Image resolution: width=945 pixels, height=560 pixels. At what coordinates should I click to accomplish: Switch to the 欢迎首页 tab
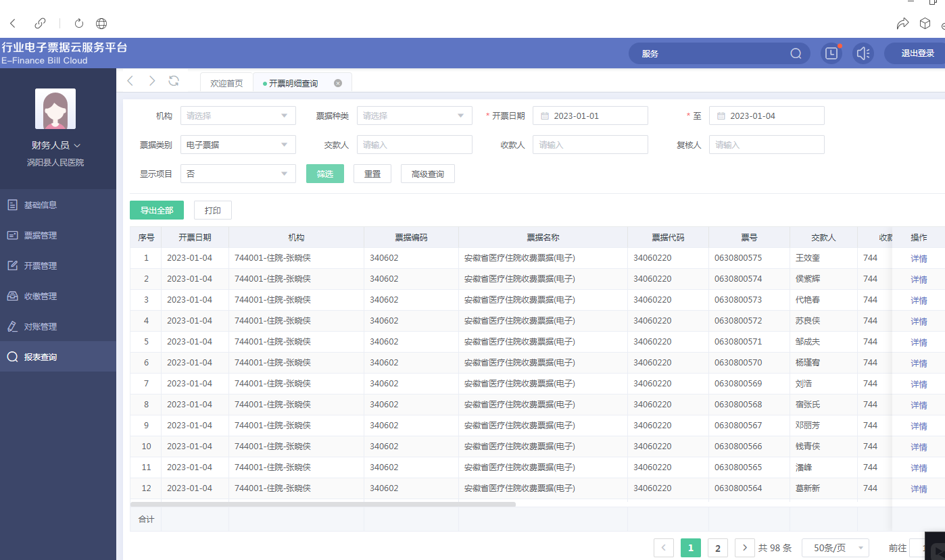[226, 83]
